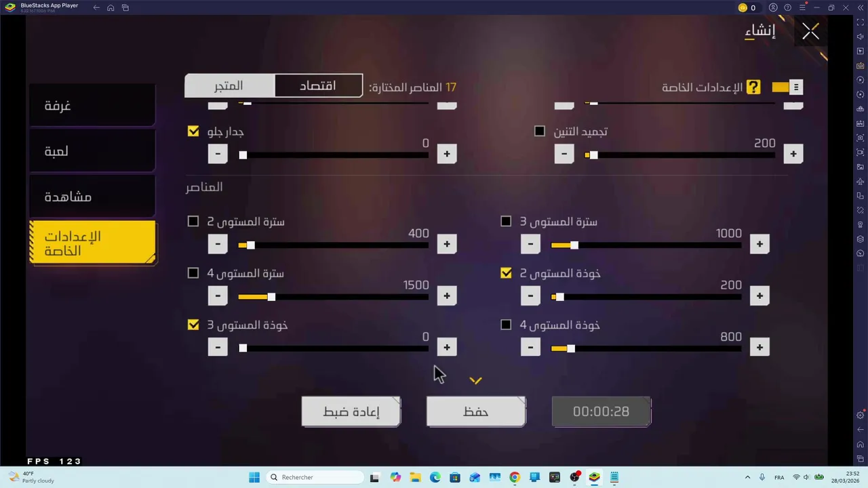This screenshot has width=868, height=488.
Task: Open the مشاهدة section in sidebar
Action: [x=93, y=197]
